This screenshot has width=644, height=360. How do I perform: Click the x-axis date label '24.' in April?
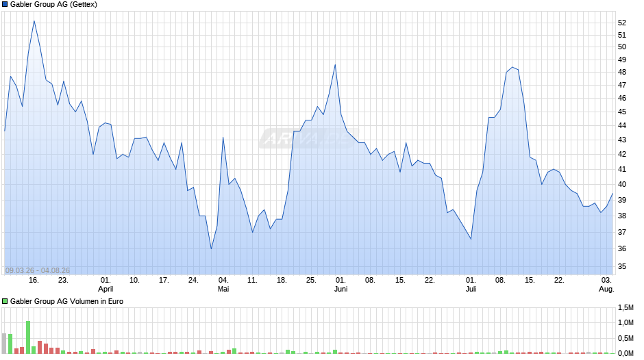193,281
